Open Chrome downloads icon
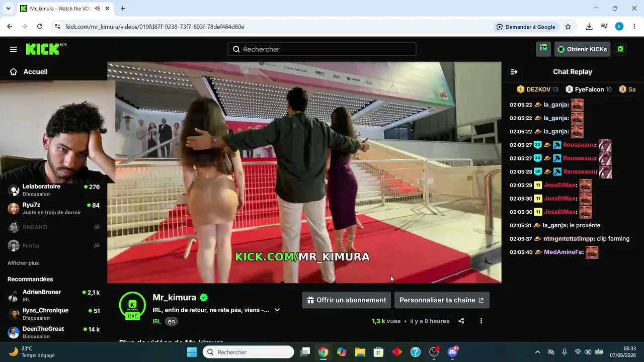 [589, 27]
